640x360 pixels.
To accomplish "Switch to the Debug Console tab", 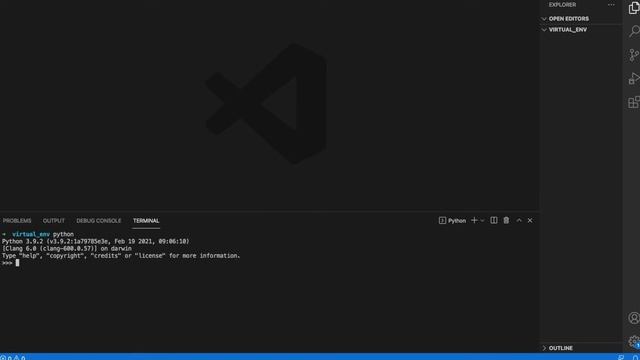I will (x=98, y=221).
